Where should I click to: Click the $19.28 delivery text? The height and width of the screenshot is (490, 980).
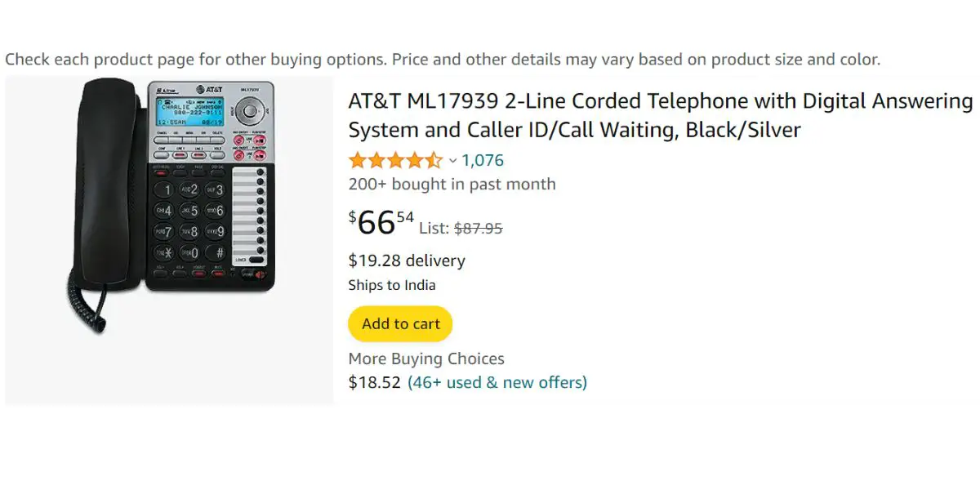pyautogui.click(x=407, y=261)
